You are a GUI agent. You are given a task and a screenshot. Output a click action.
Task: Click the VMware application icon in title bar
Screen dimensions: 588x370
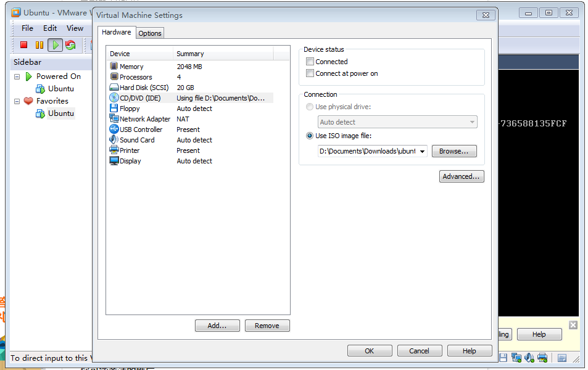pos(16,13)
